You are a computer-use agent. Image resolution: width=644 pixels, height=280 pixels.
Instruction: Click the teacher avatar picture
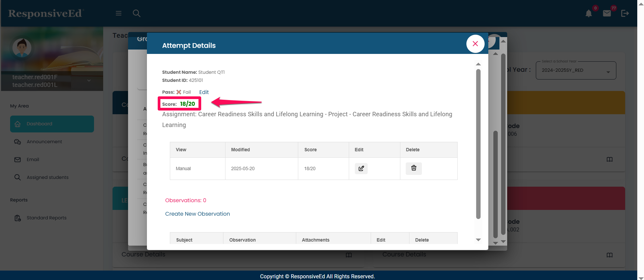[22, 48]
